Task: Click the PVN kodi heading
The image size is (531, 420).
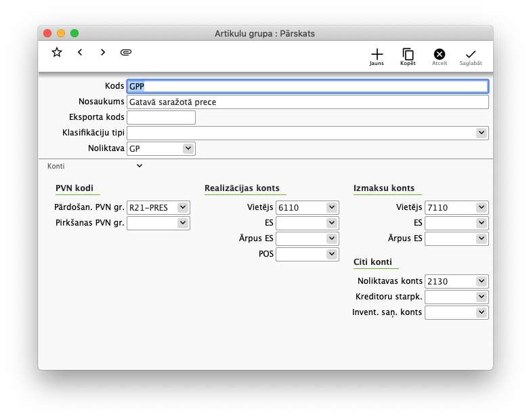Action: pyautogui.click(x=75, y=188)
